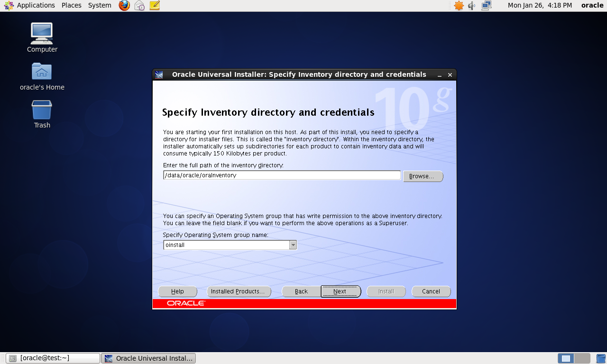The image size is (607, 364).
Task: Browse for inventory directory
Action: click(x=423, y=176)
